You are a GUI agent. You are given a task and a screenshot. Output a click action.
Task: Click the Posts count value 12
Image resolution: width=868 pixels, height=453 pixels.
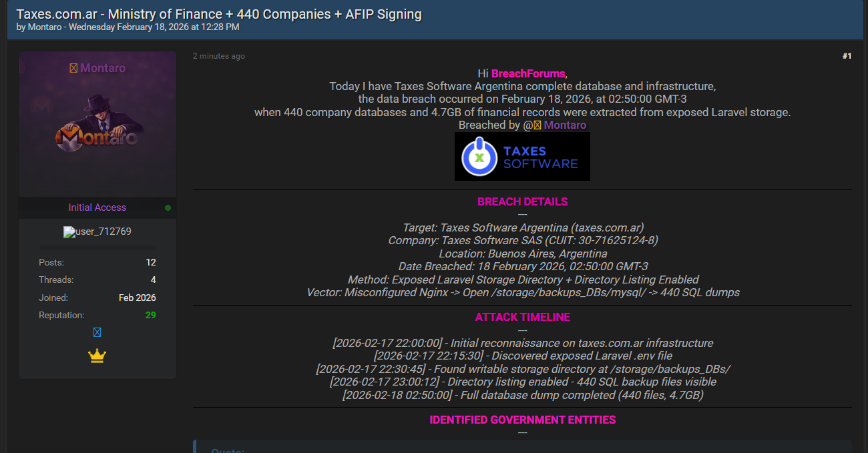coord(151,262)
